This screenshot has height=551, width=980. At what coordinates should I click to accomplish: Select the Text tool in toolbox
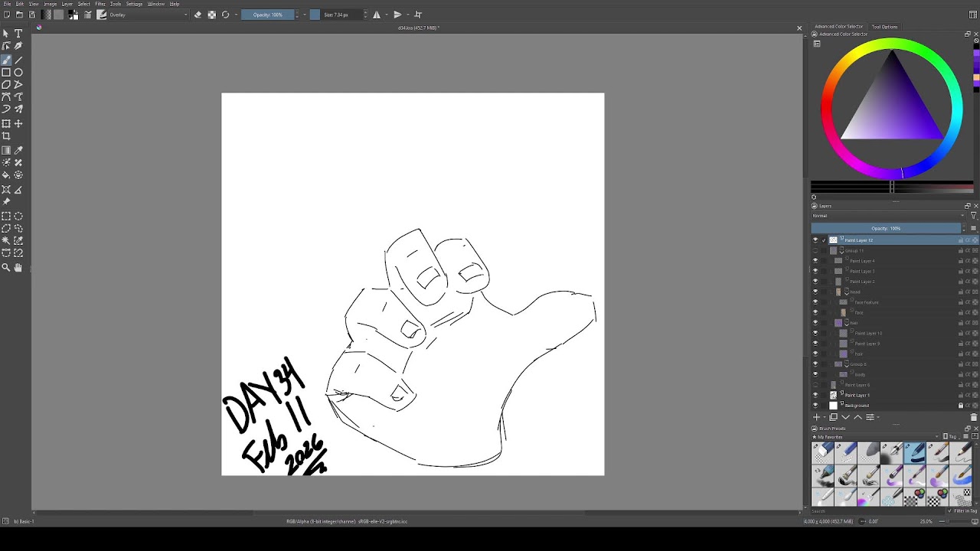(18, 34)
